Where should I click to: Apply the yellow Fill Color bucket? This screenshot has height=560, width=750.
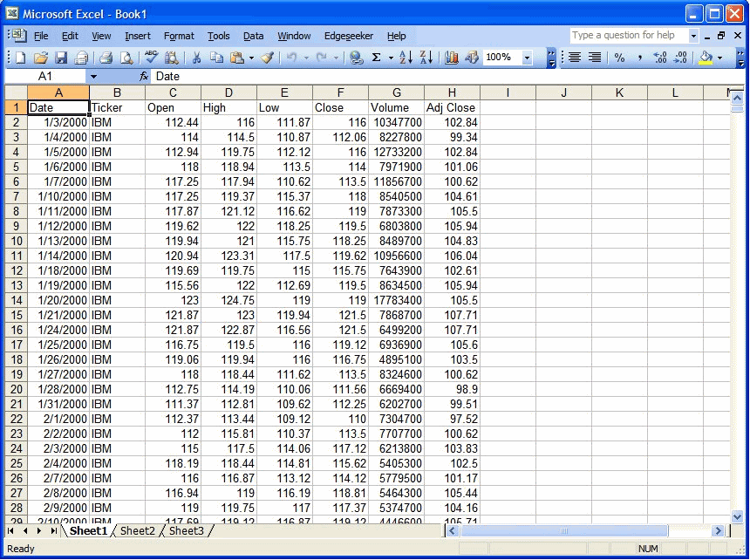706,58
